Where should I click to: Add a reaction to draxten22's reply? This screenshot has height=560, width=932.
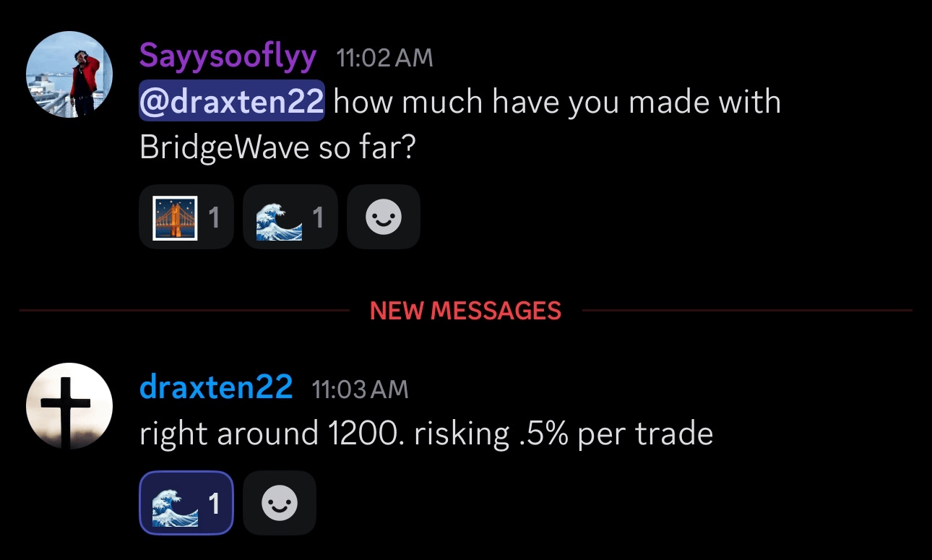click(x=280, y=503)
